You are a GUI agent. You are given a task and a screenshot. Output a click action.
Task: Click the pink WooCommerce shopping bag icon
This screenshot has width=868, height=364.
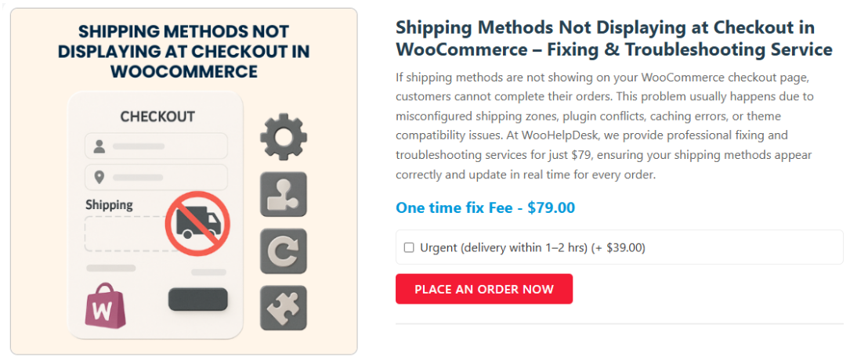click(x=104, y=305)
